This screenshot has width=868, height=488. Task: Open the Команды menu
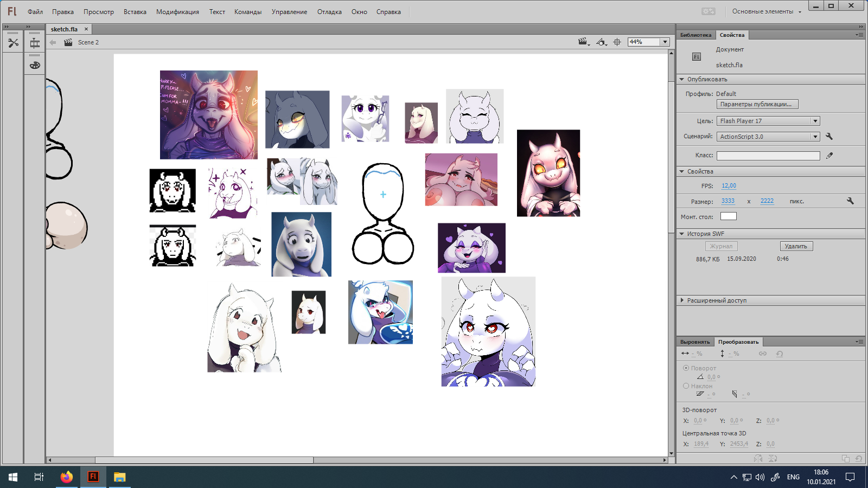click(x=248, y=12)
